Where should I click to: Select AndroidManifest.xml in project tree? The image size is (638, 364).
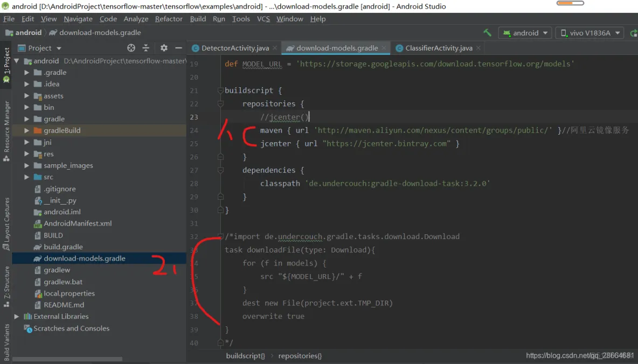pos(78,223)
